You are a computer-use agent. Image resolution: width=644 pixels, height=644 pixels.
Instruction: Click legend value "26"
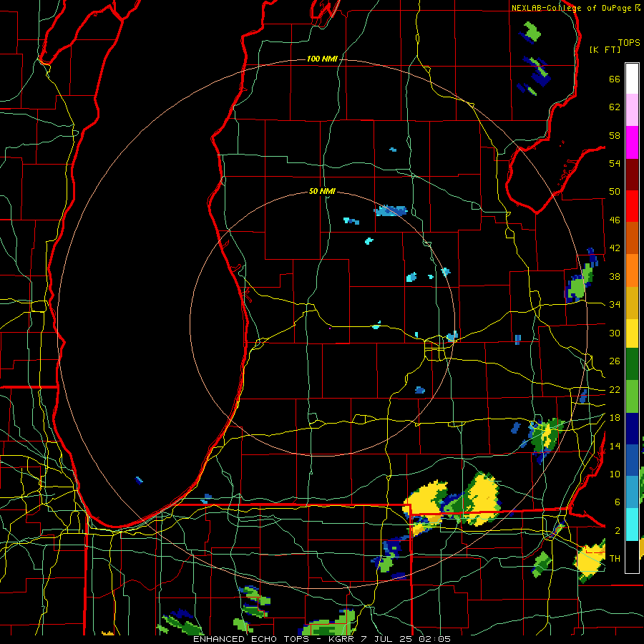pyautogui.click(x=615, y=361)
